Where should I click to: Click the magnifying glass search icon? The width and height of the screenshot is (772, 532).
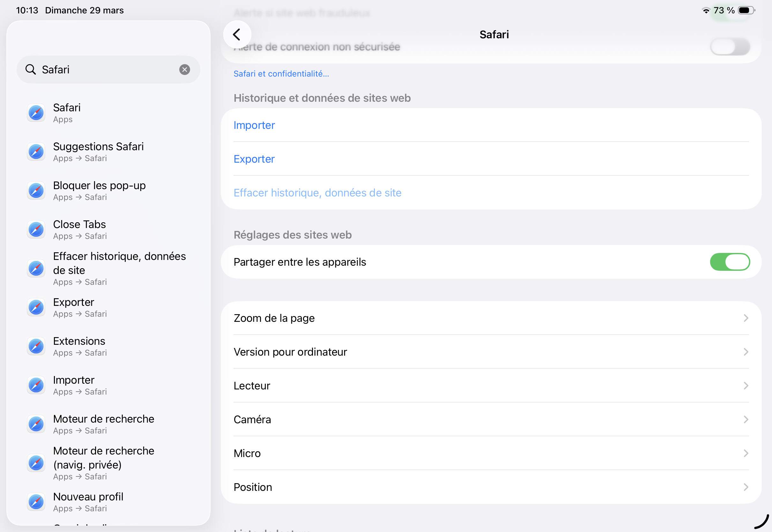coord(31,69)
